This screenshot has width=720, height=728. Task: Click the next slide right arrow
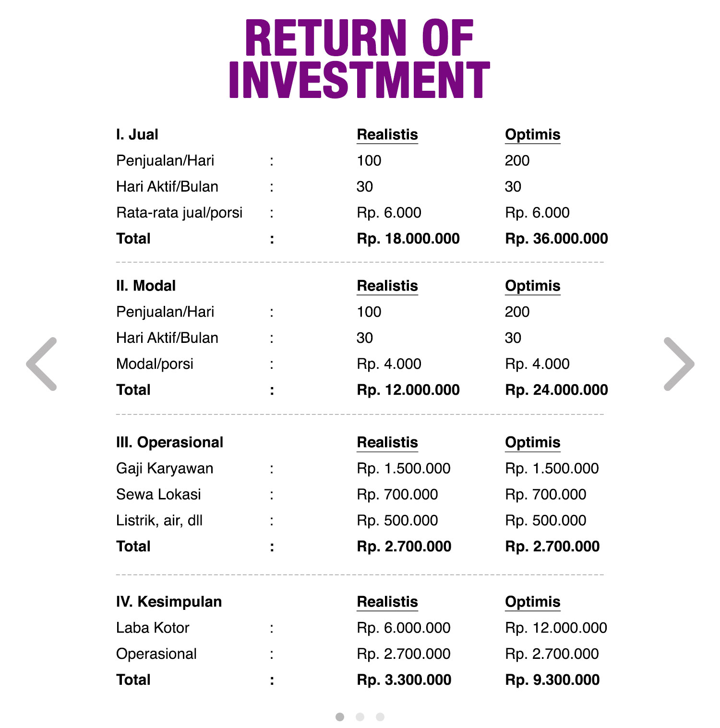678,364
